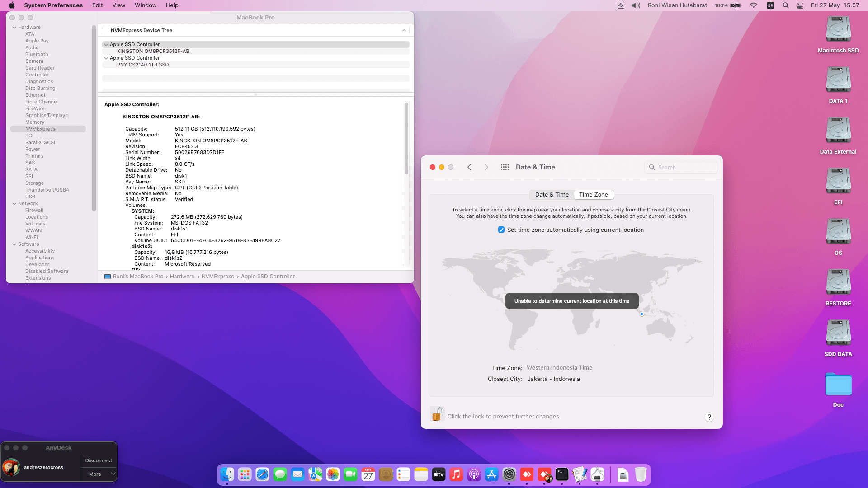868x488 pixels.
Task: Open Calendar in the Dock
Action: (368, 474)
